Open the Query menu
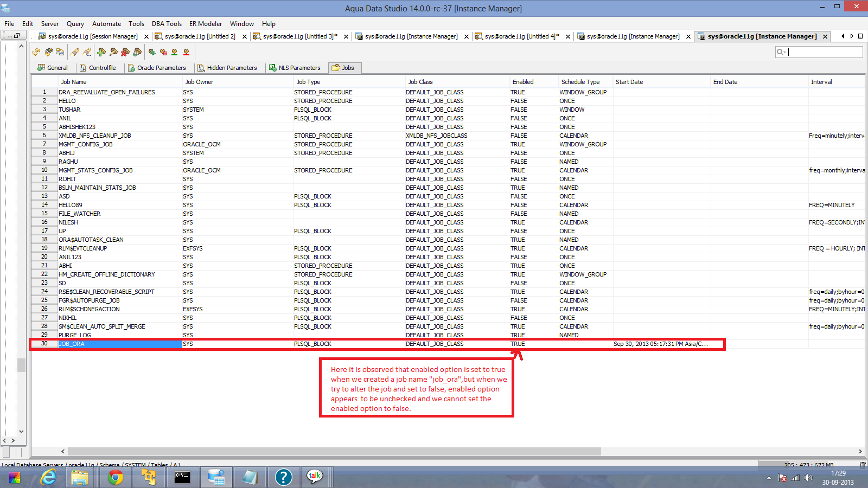Screen dimensions: 868x488 tap(75, 24)
